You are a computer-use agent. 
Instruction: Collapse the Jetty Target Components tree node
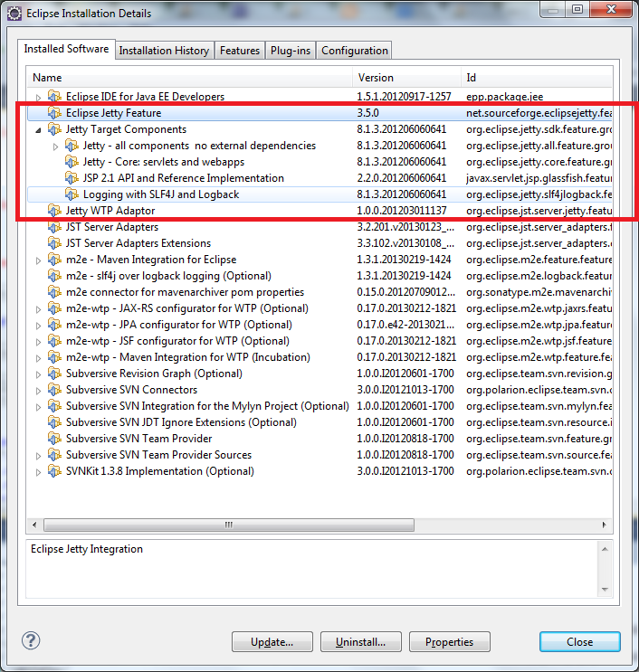click(x=38, y=129)
